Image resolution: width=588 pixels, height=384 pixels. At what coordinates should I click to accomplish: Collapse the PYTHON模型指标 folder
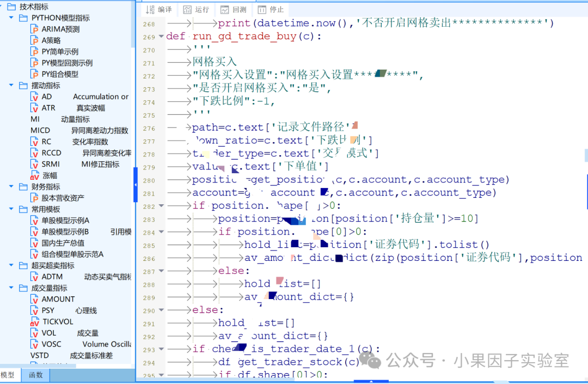tap(11, 17)
